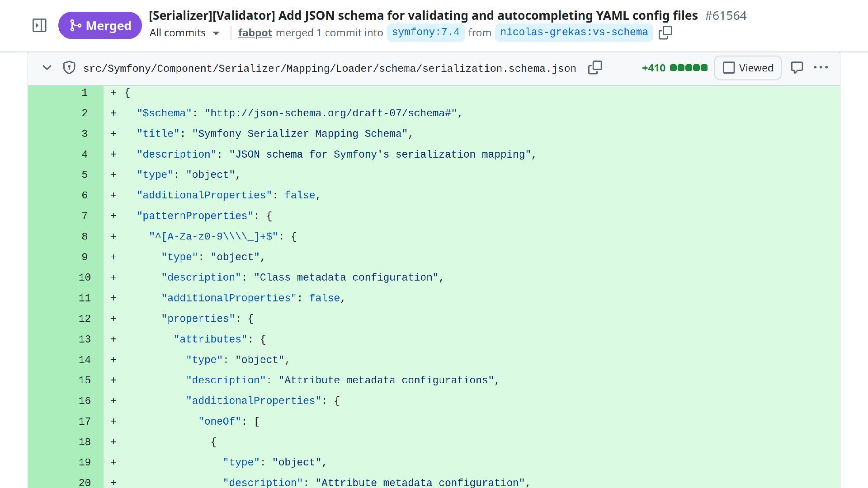Viewport: 868px width, 488px height.
Task: Click the plus marker on line 17
Action: 113,422
